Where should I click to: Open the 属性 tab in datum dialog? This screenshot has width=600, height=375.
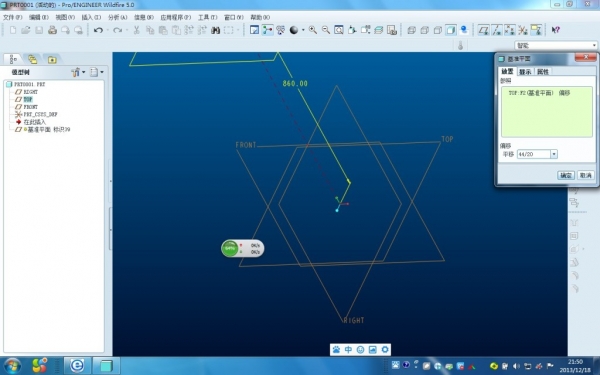543,72
